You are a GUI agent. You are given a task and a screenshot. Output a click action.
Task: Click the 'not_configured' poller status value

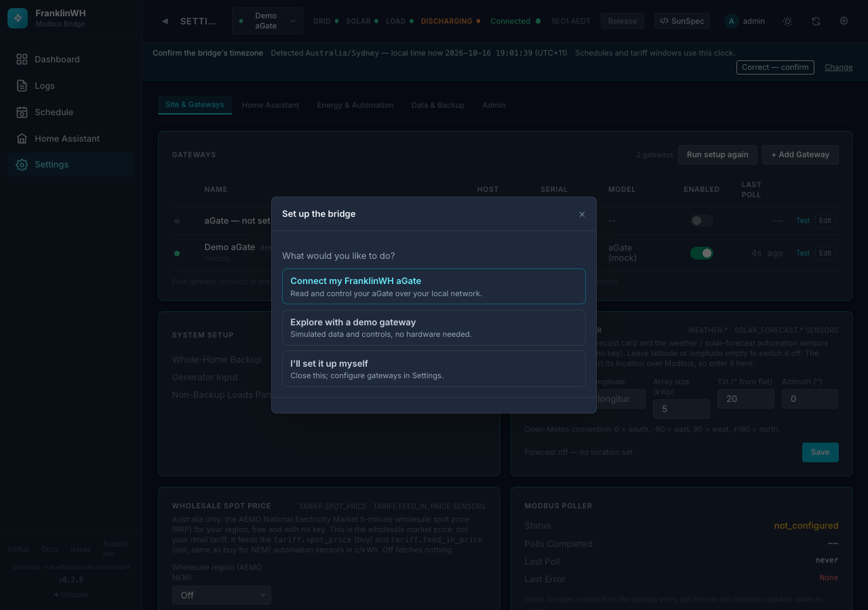(x=806, y=525)
